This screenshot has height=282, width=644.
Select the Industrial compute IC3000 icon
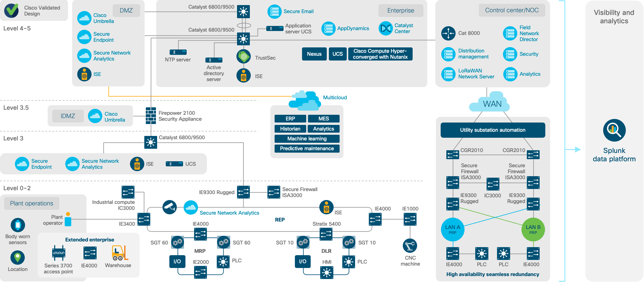point(128,192)
